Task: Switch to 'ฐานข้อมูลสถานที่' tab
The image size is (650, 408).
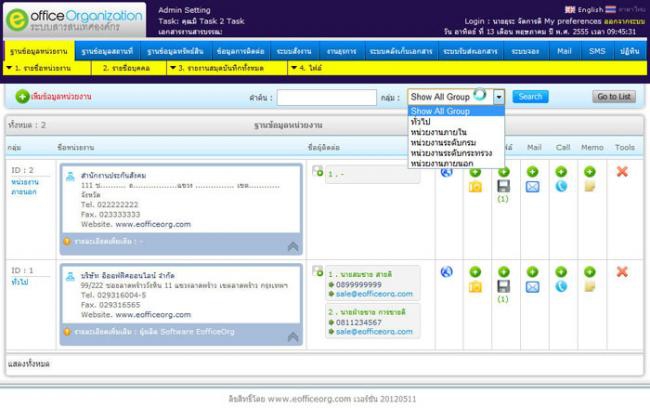Action: click(107, 51)
